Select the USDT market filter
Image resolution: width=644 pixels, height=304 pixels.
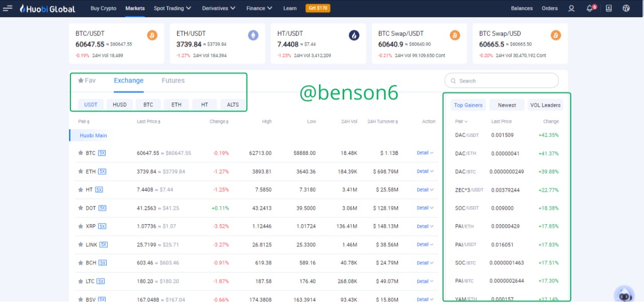click(91, 105)
